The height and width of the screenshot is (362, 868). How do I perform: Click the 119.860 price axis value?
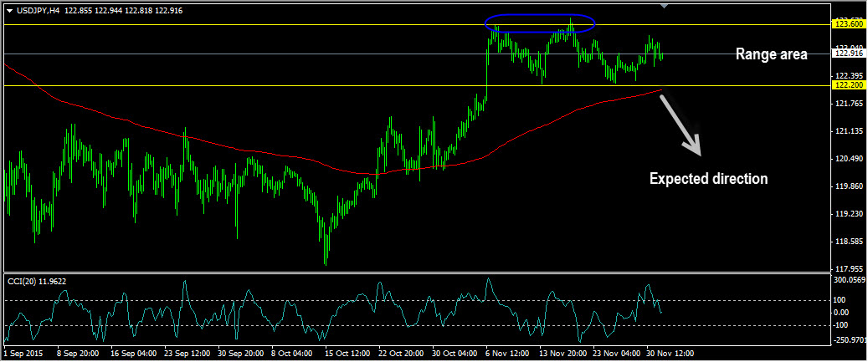tap(849, 186)
